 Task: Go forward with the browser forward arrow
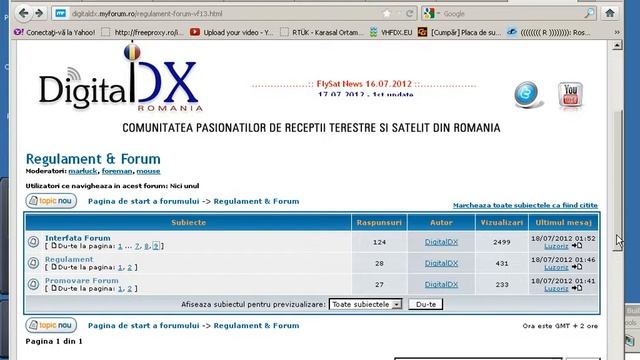pyautogui.click(x=39, y=13)
